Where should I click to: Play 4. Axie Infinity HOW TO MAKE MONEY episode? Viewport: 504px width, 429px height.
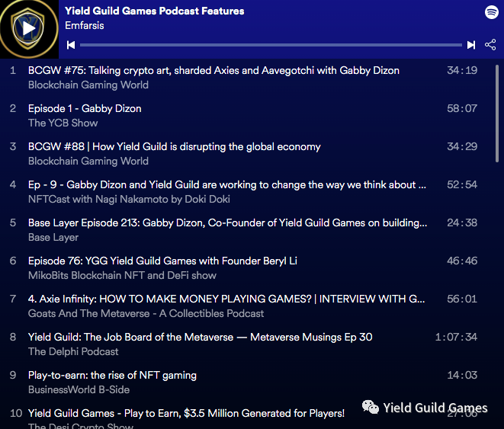[x=226, y=299]
